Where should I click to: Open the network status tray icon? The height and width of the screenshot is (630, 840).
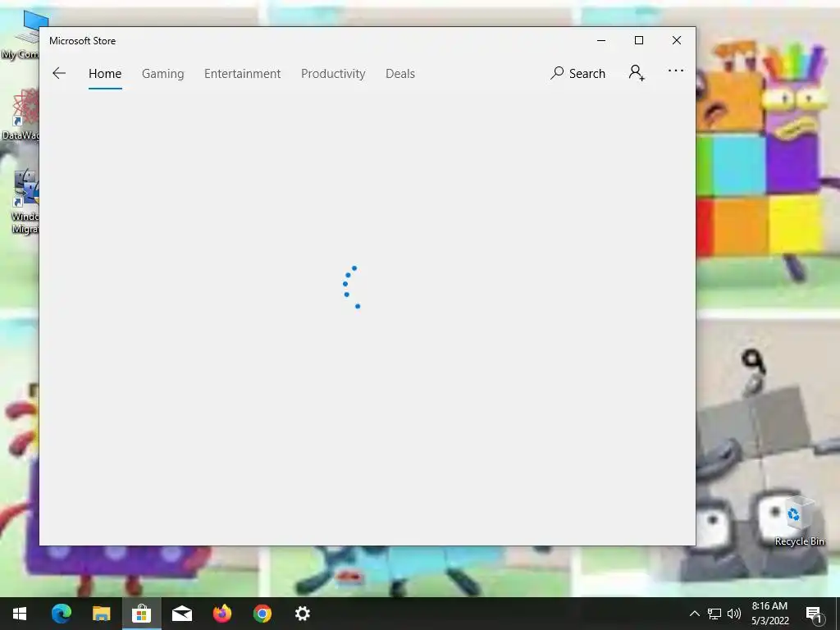click(x=714, y=614)
